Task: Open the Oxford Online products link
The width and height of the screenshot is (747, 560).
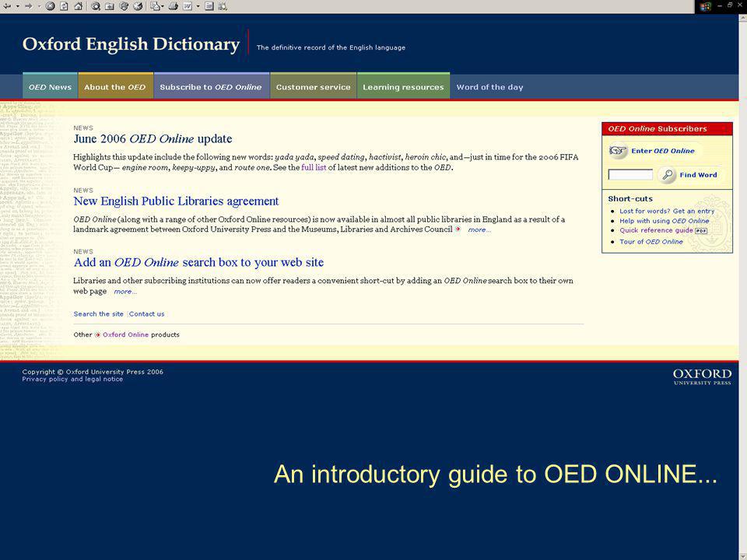Action: pyautogui.click(x=126, y=334)
